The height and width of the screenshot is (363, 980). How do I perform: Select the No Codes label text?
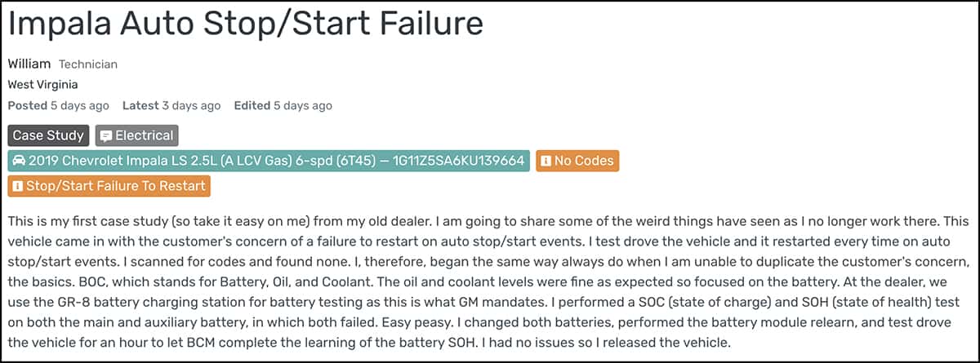coord(583,161)
